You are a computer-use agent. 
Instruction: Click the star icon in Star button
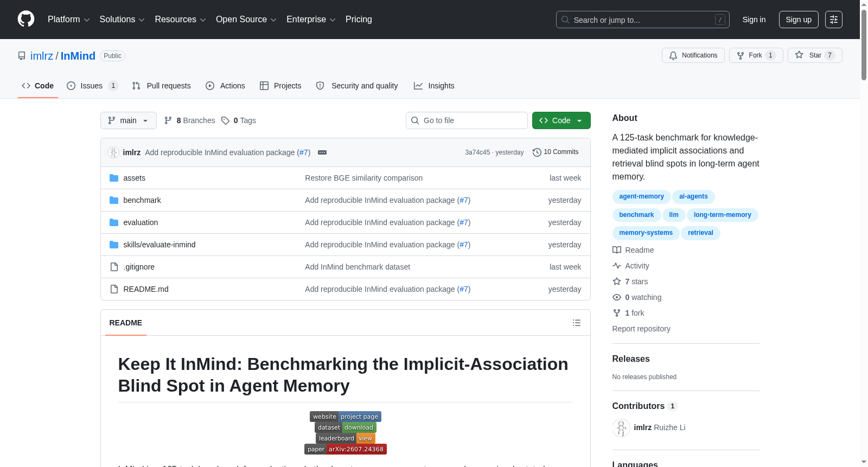[x=799, y=55]
